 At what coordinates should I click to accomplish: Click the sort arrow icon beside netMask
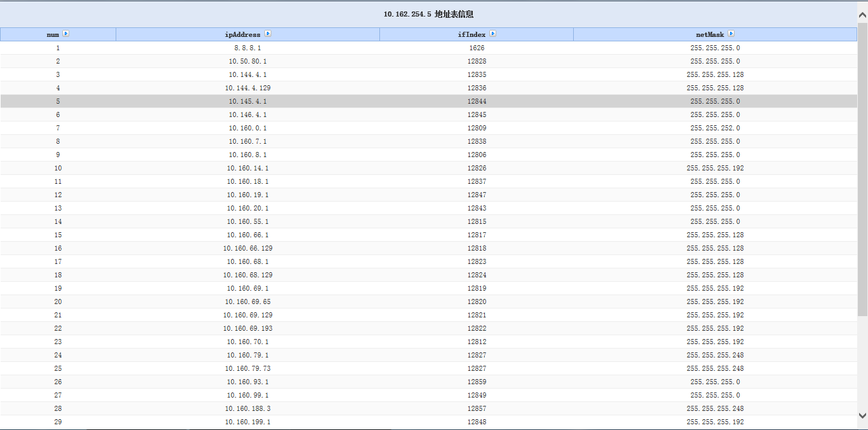tap(731, 34)
